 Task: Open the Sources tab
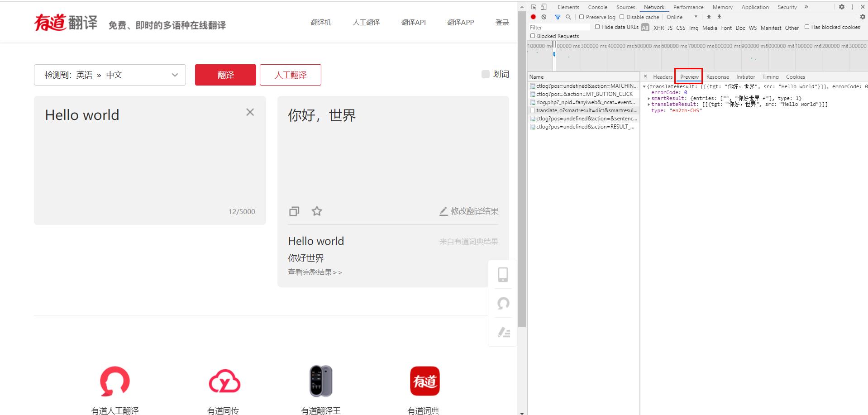click(626, 7)
